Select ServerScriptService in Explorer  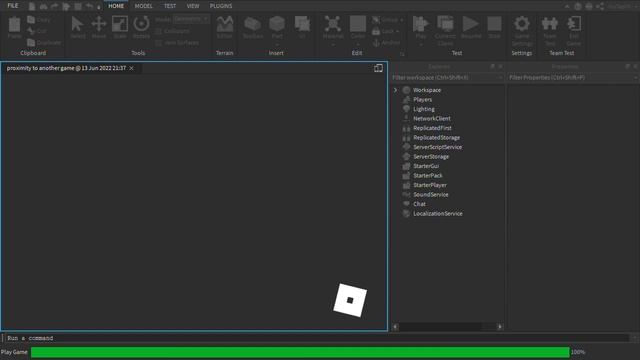[x=437, y=147]
